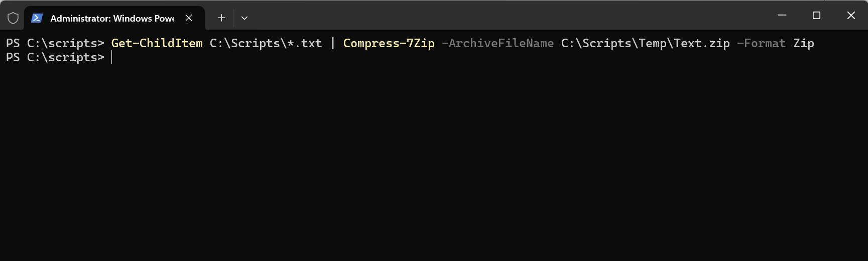Maximize the terminal window
This screenshot has height=261, width=868.
[x=816, y=15]
